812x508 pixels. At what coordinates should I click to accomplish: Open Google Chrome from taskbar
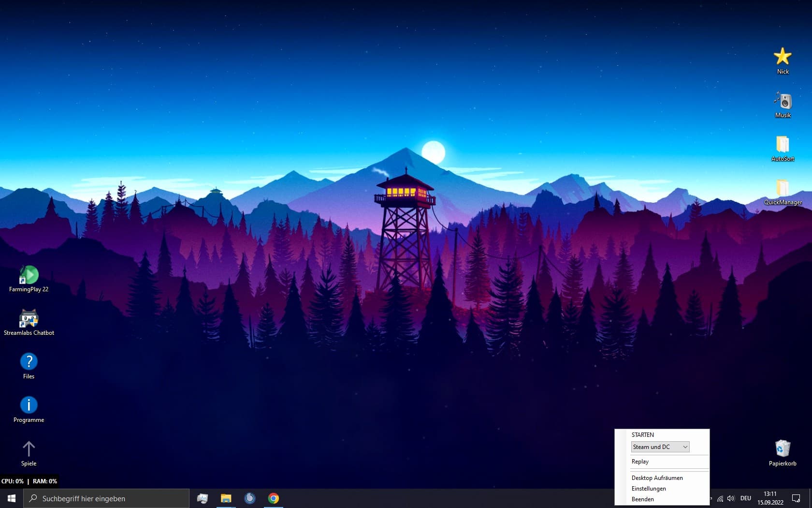click(274, 498)
